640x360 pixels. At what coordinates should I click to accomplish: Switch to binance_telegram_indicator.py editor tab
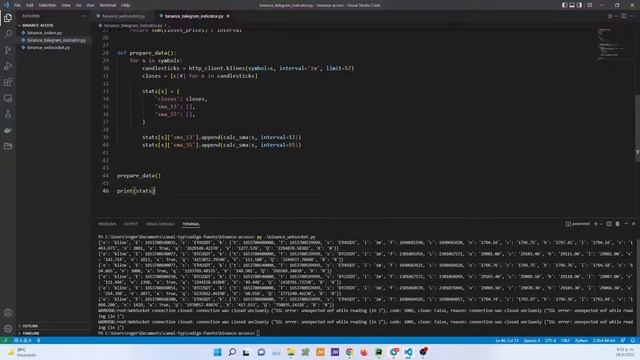(194, 16)
